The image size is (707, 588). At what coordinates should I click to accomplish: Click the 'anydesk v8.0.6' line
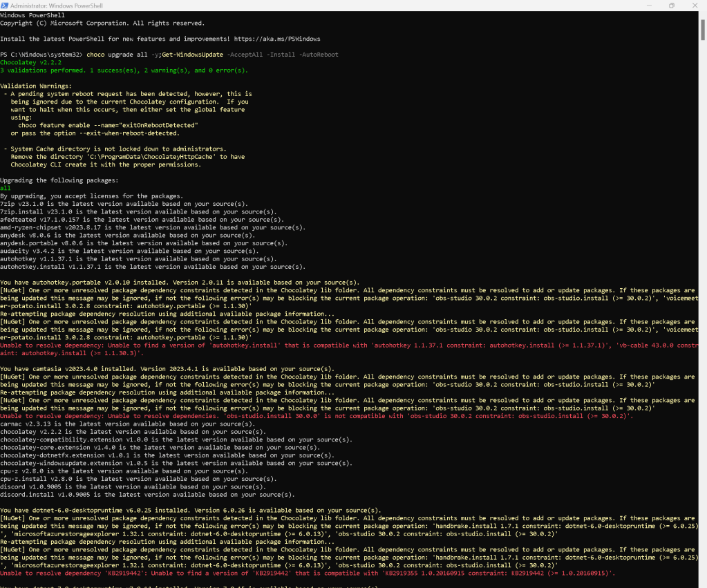point(128,236)
